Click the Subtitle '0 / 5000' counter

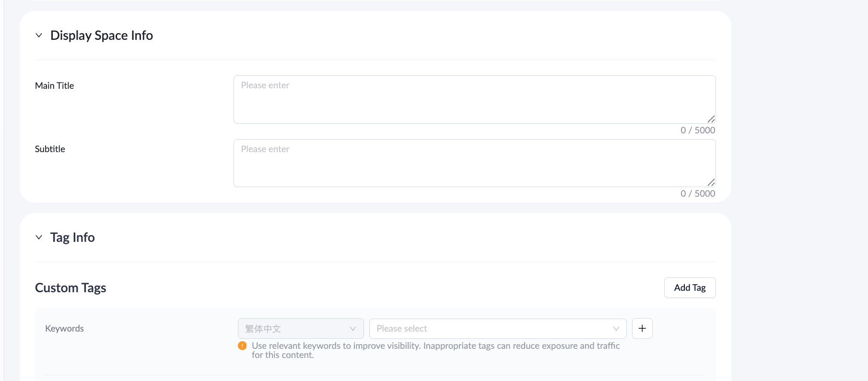click(x=698, y=194)
